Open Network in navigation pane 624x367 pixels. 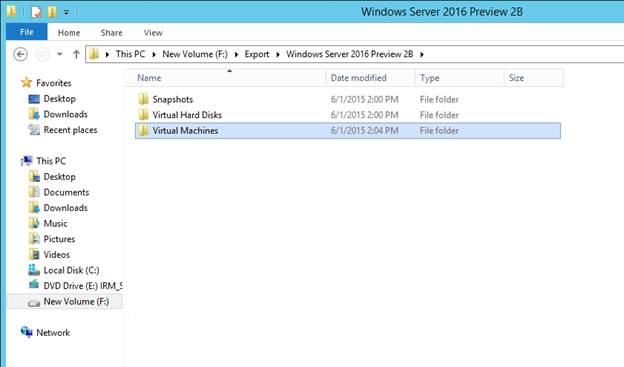53,332
